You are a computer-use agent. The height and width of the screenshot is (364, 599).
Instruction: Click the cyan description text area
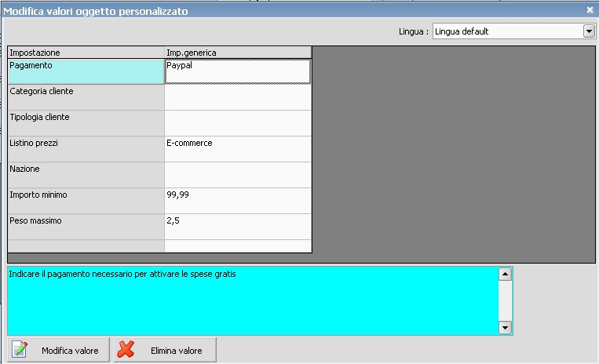(253, 300)
